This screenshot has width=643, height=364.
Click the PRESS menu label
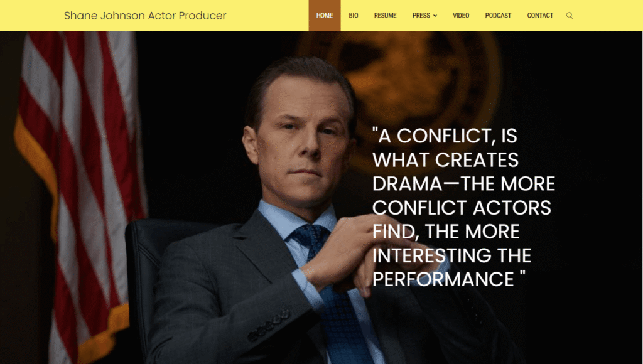click(421, 16)
